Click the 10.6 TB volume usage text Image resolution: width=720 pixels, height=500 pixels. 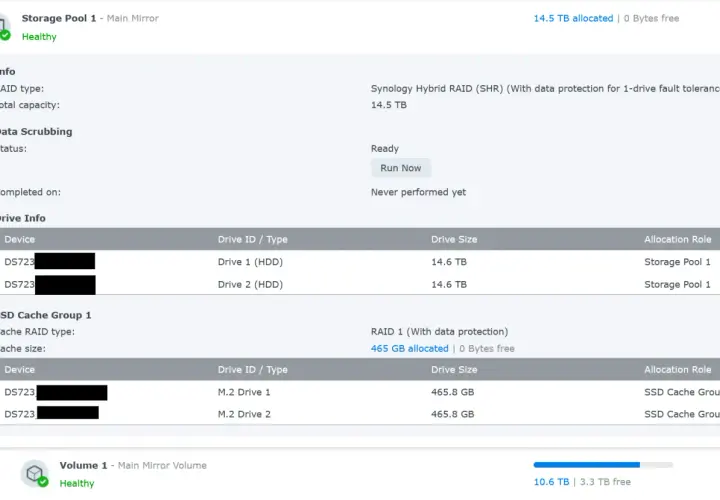[551, 482]
